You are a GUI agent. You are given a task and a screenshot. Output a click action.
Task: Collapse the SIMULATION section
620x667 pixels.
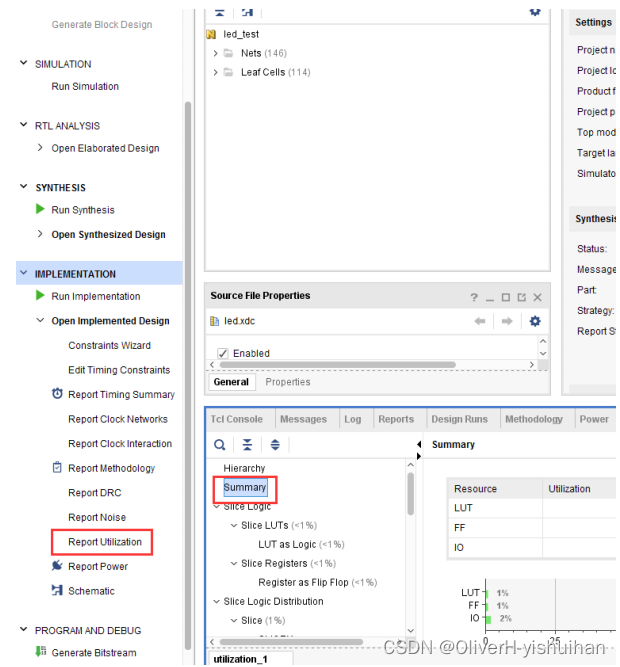pos(24,63)
